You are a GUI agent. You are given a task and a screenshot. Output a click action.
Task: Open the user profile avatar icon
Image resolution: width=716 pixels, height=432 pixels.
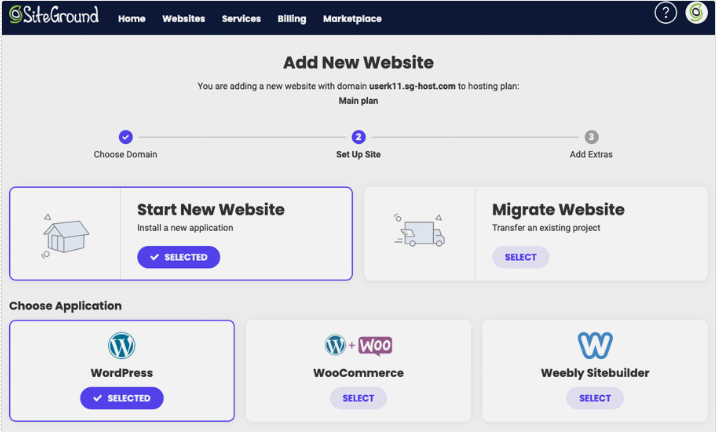tap(696, 13)
